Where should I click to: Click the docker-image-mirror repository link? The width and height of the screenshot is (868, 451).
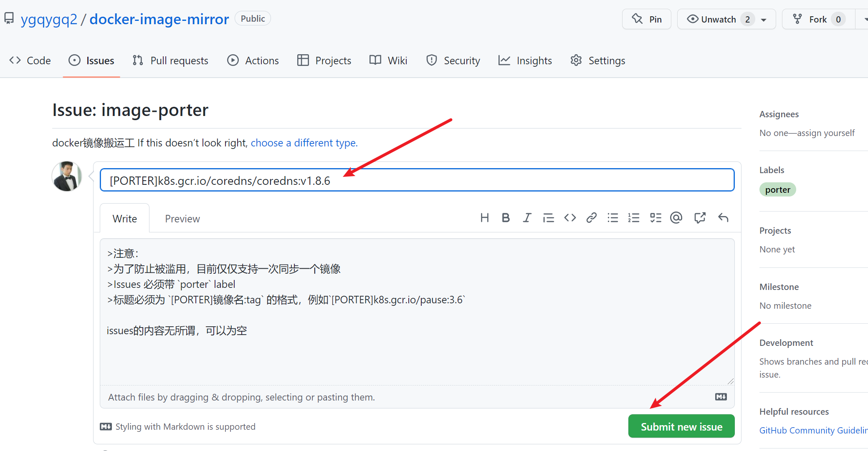point(159,19)
